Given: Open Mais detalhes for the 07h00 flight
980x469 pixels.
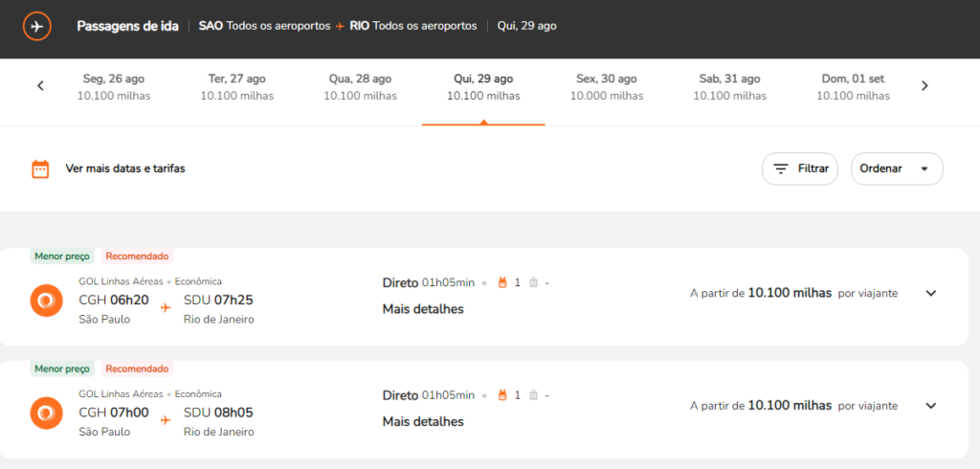Looking at the screenshot, I should pos(423,421).
